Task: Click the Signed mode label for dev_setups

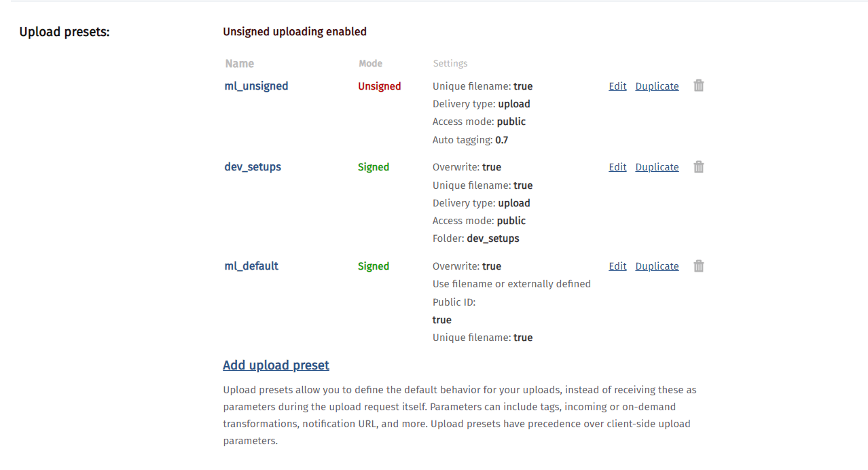Action: point(374,167)
